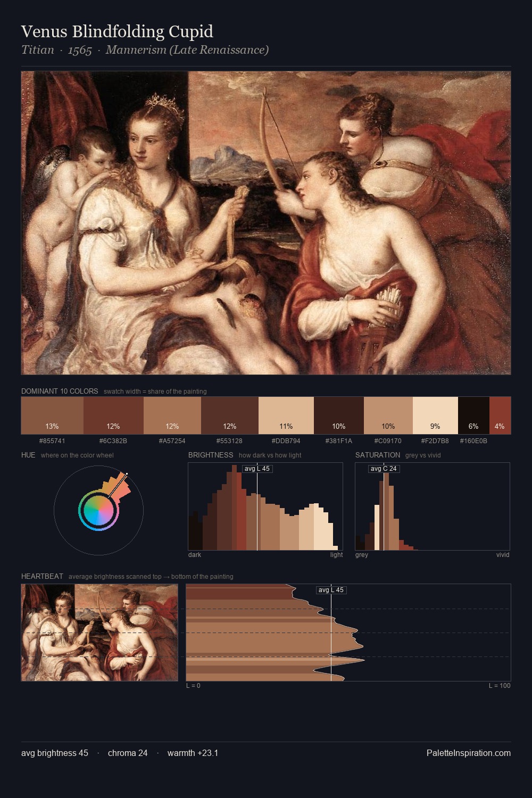532x798 pixels.
Task: Click the L = 100 axis label
Action: pyautogui.click(x=500, y=686)
